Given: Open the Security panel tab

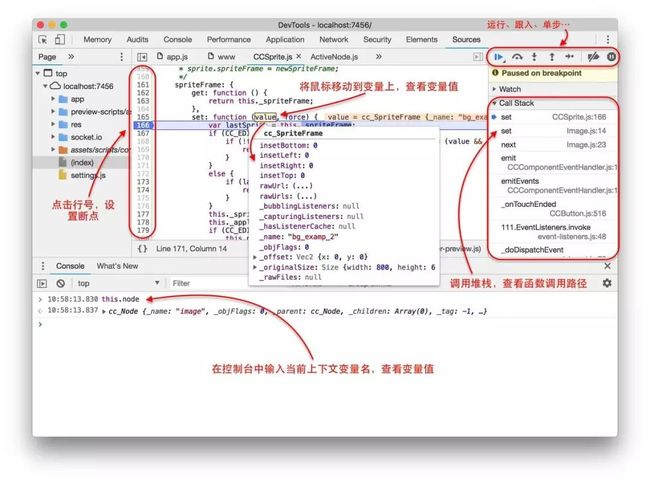Looking at the screenshot, I should [377, 39].
